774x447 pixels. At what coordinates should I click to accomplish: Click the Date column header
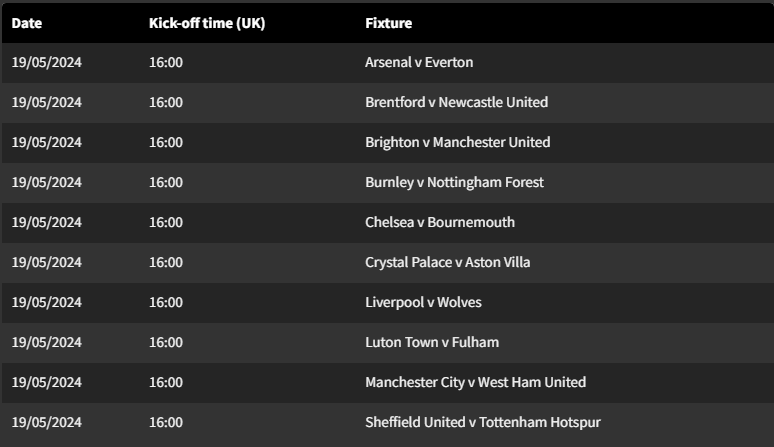(x=27, y=23)
